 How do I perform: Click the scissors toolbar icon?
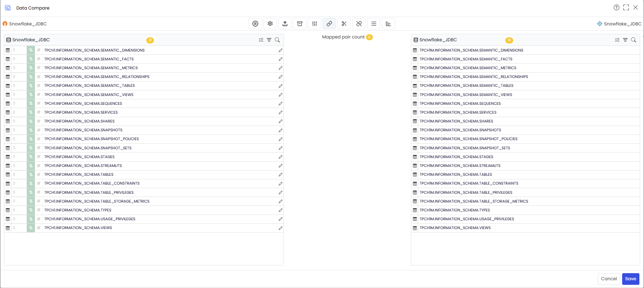pyautogui.click(x=344, y=24)
